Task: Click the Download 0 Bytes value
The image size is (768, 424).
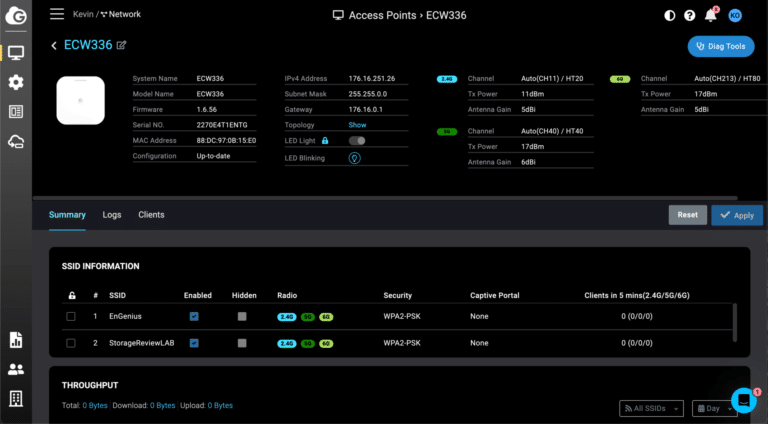Action: click(x=163, y=405)
